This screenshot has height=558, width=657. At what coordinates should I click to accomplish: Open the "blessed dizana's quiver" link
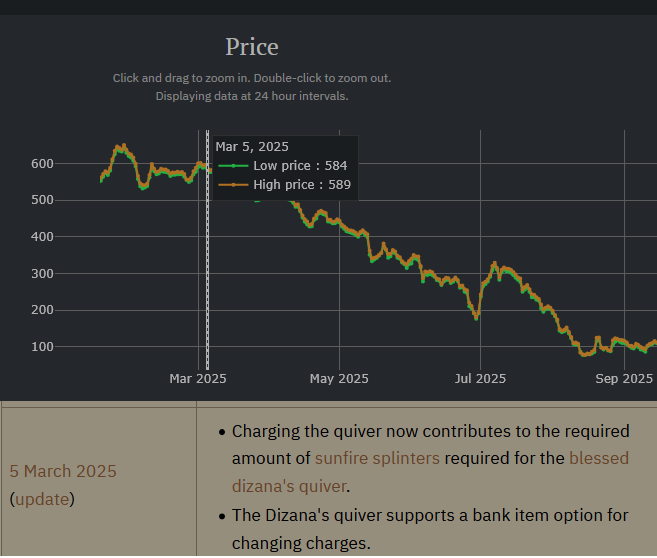point(599,459)
